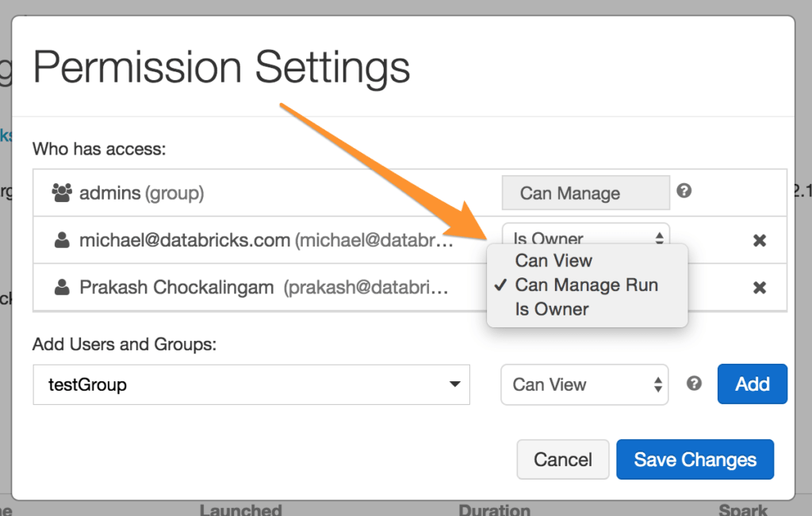Viewport: 812px width, 516px height.
Task: Click help icon next to Add button
Action: click(694, 384)
